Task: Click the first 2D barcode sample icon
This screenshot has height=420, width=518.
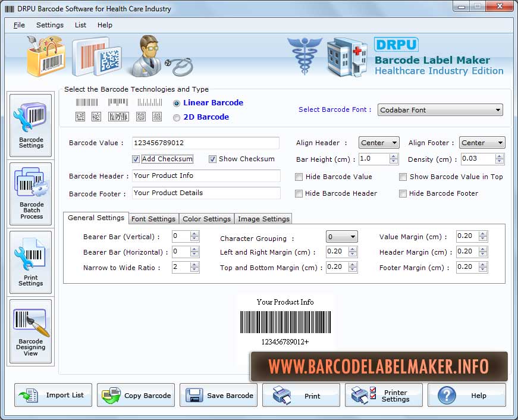Action: (80, 117)
